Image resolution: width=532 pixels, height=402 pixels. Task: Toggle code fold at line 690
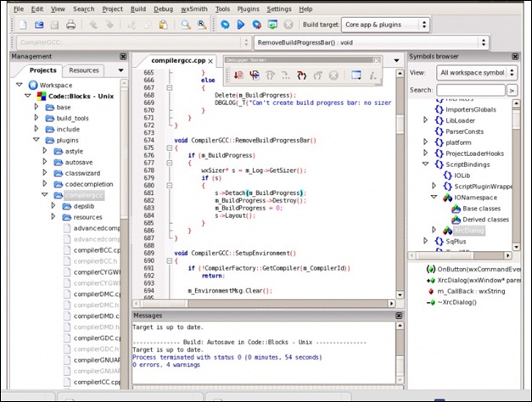point(170,261)
